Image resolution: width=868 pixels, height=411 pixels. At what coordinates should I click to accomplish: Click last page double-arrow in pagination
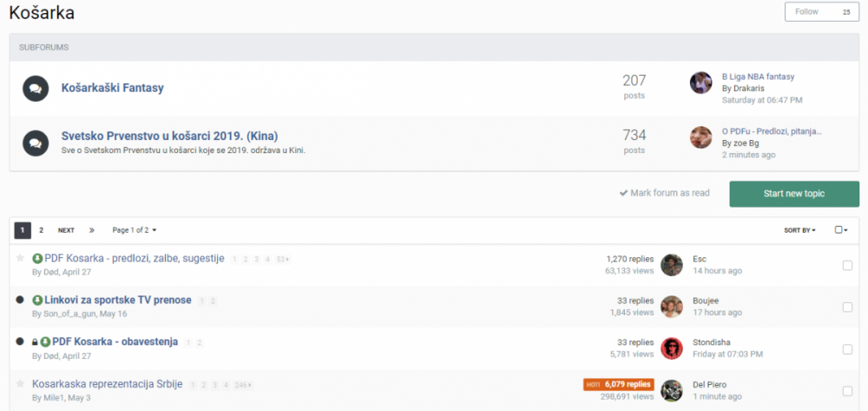point(91,230)
